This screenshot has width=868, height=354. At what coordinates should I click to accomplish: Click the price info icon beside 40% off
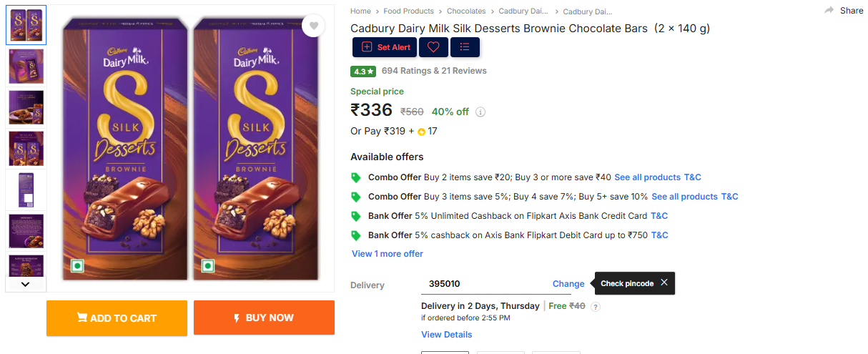[480, 112]
